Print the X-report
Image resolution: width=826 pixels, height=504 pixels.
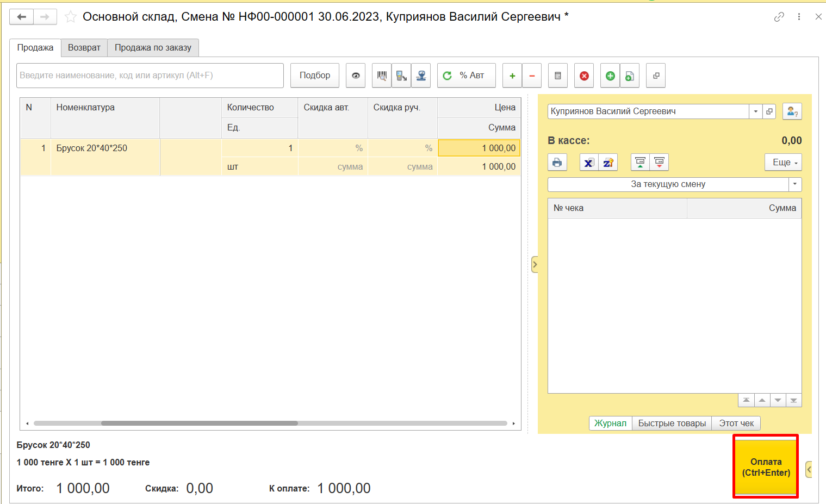click(x=588, y=163)
